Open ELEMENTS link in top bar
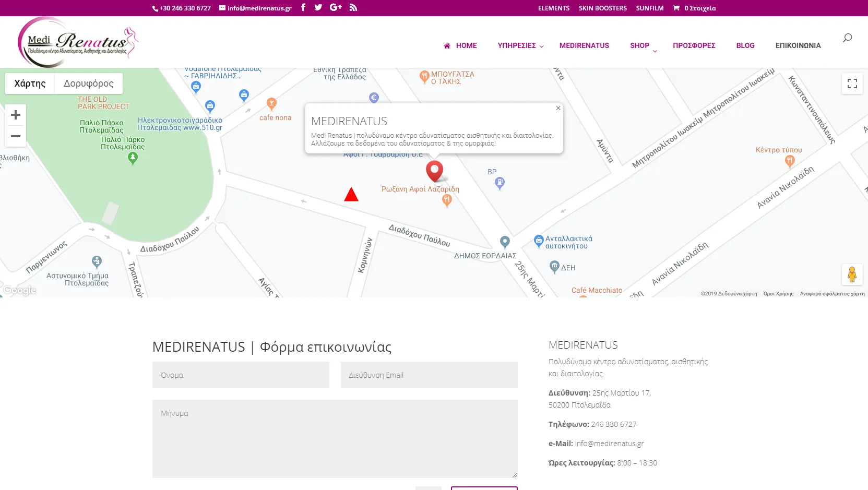Viewport: 868px width, 490px height. pos(554,8)
